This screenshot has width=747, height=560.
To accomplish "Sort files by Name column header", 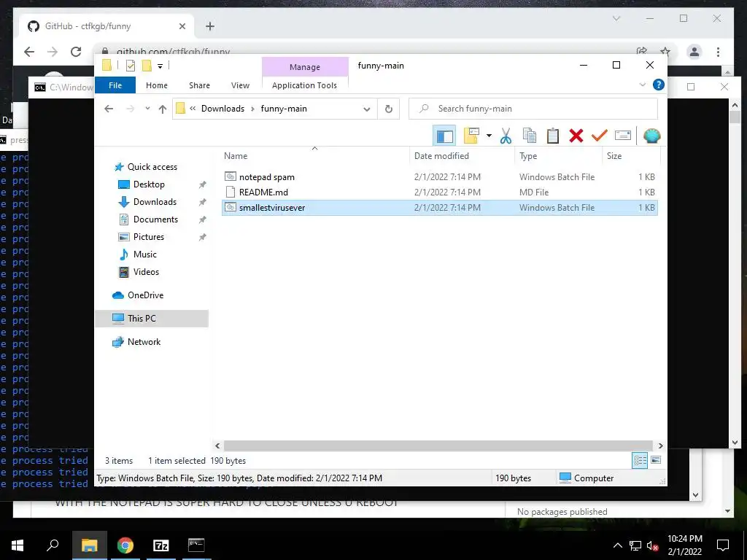I will (x=314, y=156).
